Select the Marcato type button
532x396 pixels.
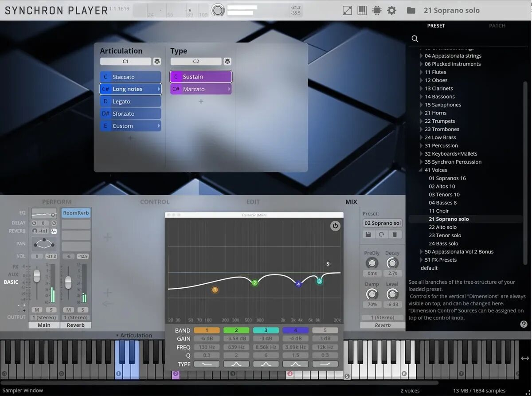tap(200, 89)
